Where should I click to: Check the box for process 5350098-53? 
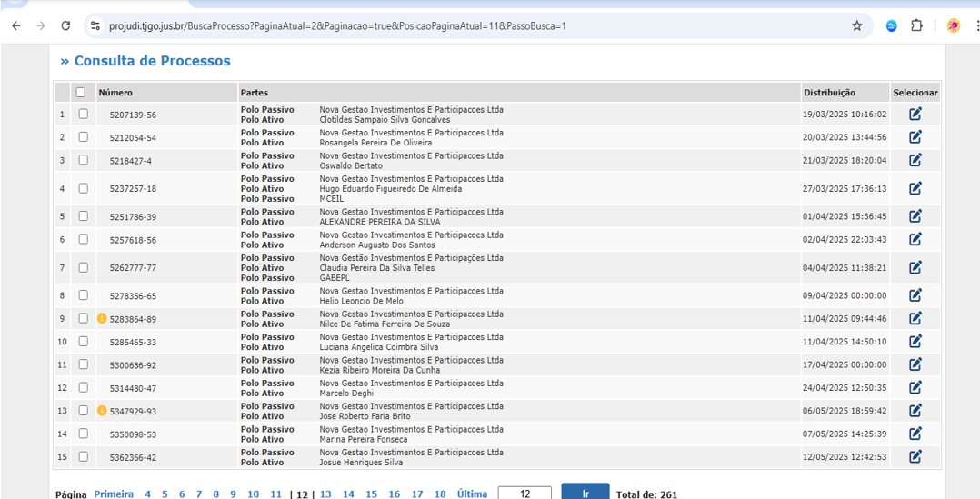[83, 434]
